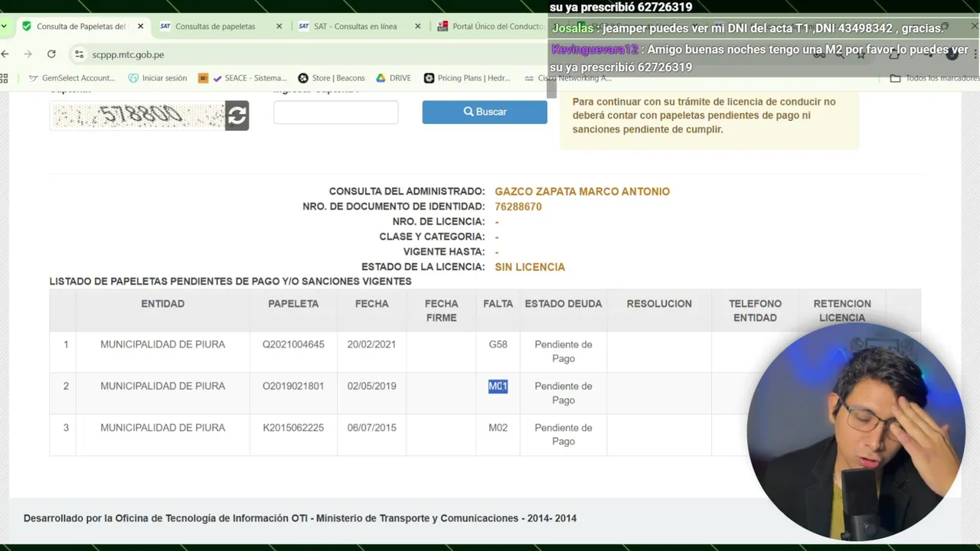Click papeleta number O2019021801
Screen dimensions: 980x551
(293, 386)
